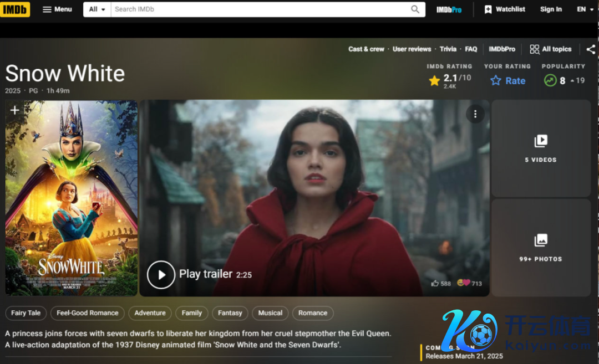Image resolution: width=599 pixels, height=364 pixels.
Task: View the 99+ Photos gallery
Action: [540, 247]
